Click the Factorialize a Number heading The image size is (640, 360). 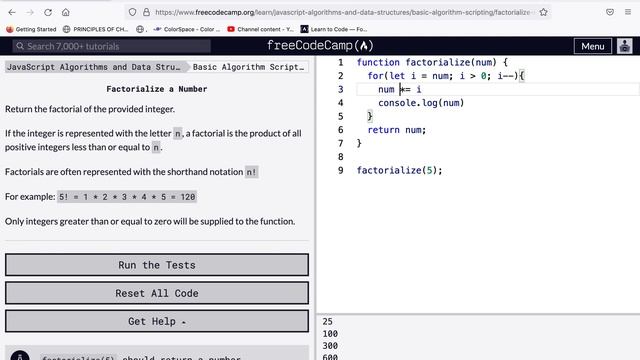point(157,89)
